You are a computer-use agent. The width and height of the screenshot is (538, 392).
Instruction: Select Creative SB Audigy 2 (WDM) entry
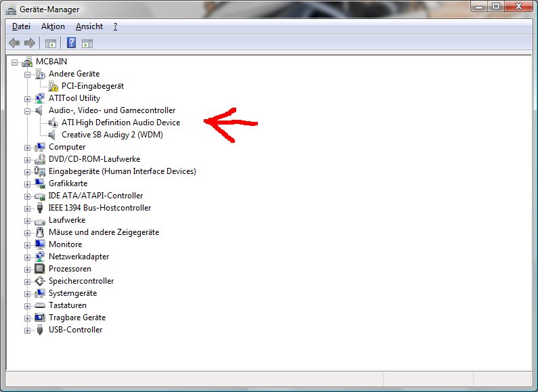coord(112,135)
